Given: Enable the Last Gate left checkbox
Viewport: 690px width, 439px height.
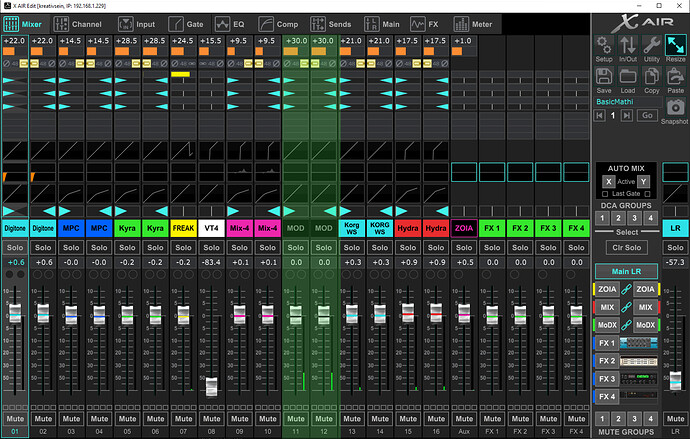Looking at the screenshot, I should (x=605, y=194).
